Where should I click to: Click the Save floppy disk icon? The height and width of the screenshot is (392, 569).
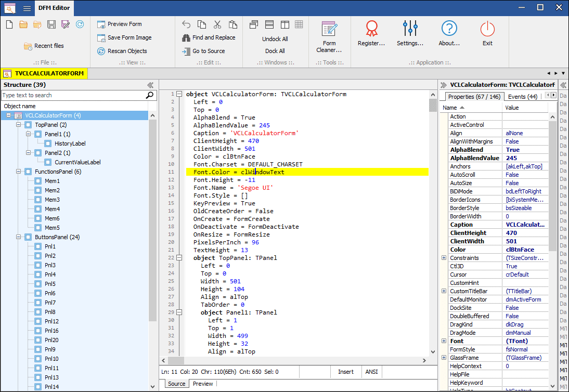coord(51,24)
